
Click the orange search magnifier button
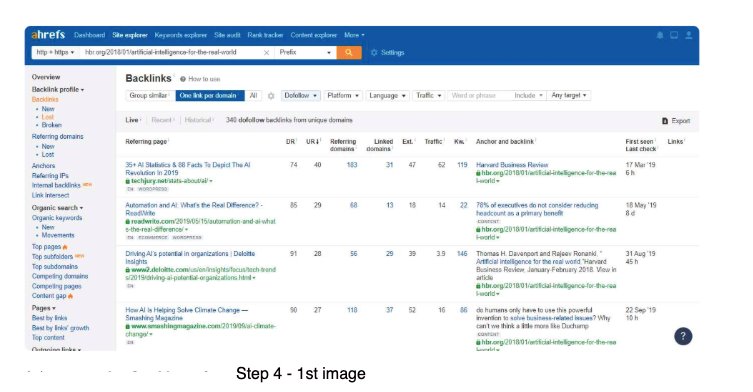pyautogui.click(x=349, y=52)
